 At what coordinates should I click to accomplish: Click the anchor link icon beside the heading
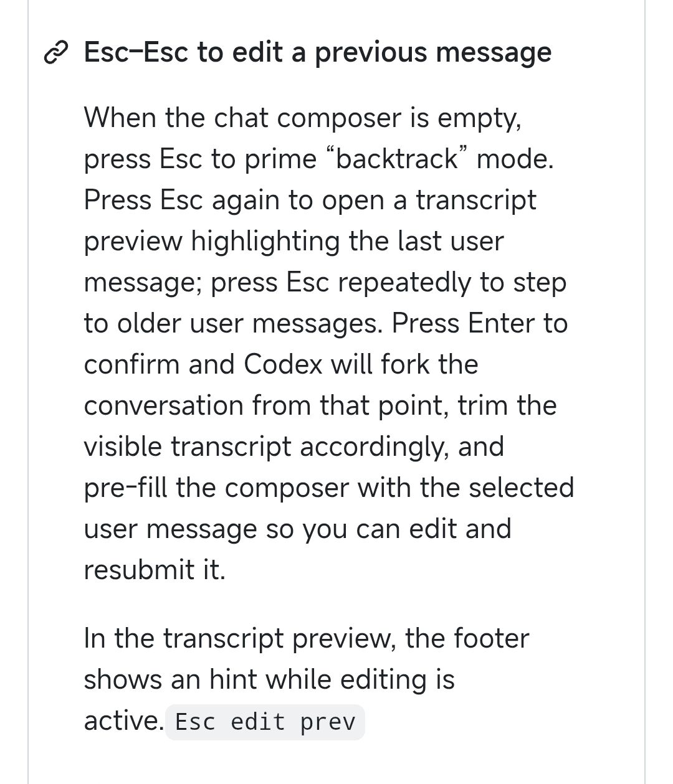[x=56, y=54]
